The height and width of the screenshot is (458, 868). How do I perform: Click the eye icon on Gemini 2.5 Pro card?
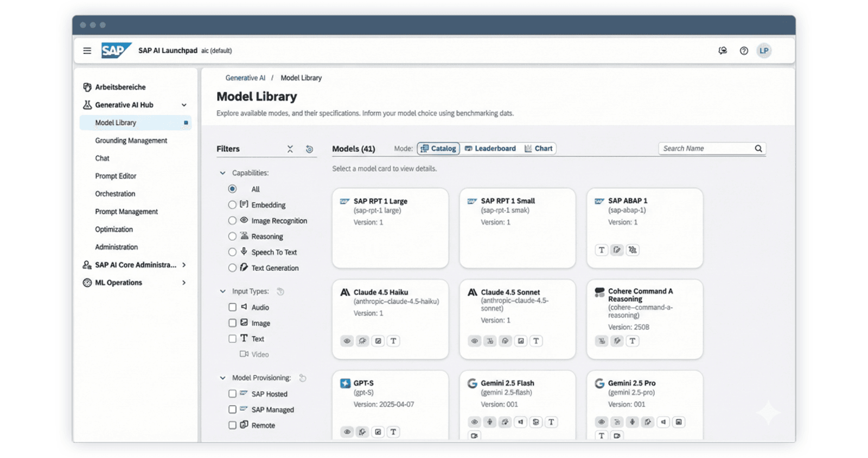601,422
